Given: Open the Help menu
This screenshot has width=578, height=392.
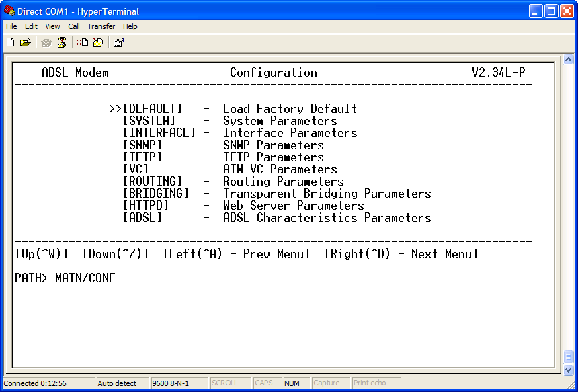Looking at the screenshot, I should pyautogui.click(x=130, y=26).
